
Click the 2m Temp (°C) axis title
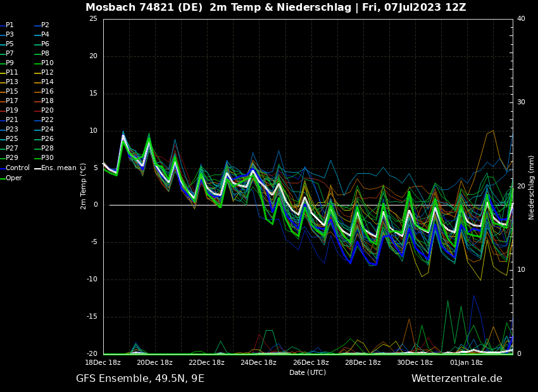point(84,186)
